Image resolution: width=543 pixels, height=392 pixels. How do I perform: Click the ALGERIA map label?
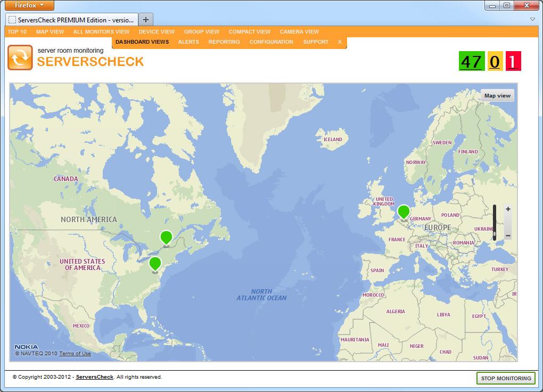(396, 311)
